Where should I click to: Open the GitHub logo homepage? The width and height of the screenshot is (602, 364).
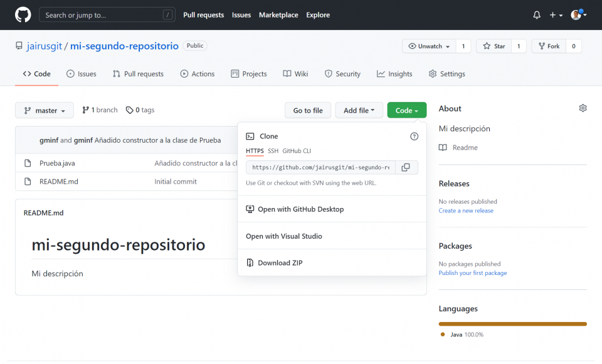[x=23, y=15]
